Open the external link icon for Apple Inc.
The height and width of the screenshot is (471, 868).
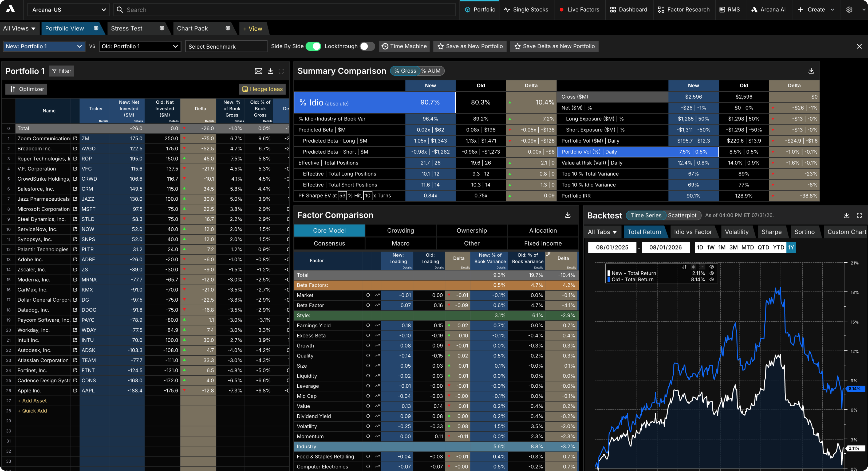tap(75, 390)
